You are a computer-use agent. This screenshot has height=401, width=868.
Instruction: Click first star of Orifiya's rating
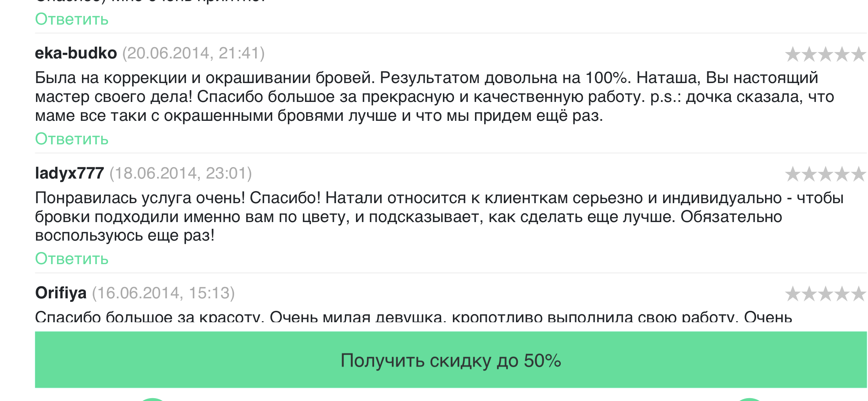tap(793, 294)
